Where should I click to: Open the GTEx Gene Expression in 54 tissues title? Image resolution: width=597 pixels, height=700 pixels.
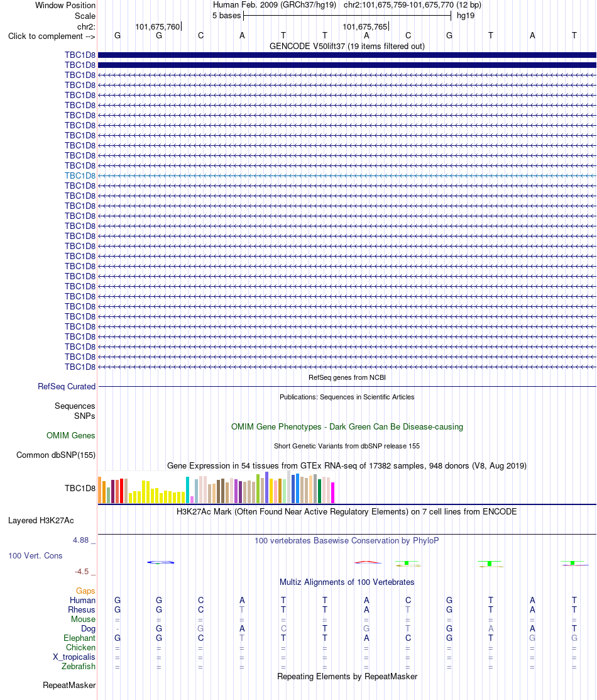(x=347, y=465)
